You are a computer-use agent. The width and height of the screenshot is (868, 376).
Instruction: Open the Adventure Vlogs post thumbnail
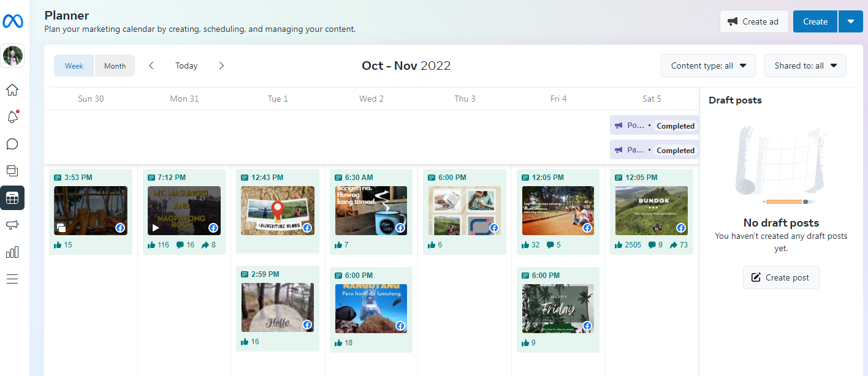click(278, 211)
